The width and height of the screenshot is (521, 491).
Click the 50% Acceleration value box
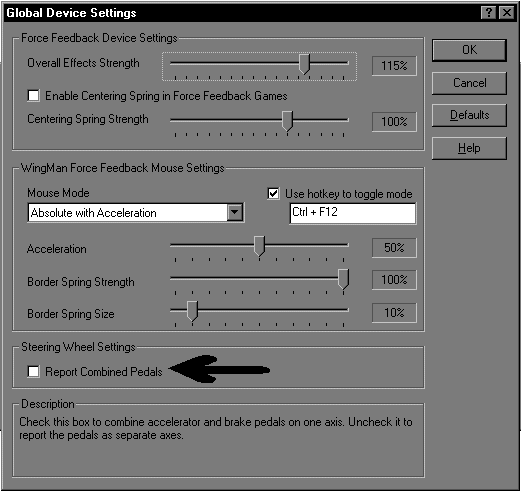tap(394, 248)
